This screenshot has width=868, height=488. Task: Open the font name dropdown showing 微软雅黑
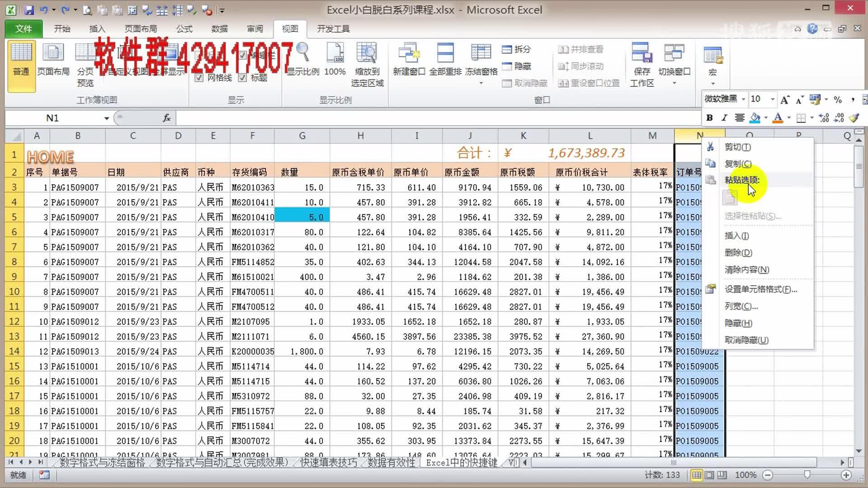tap(744, 99)
